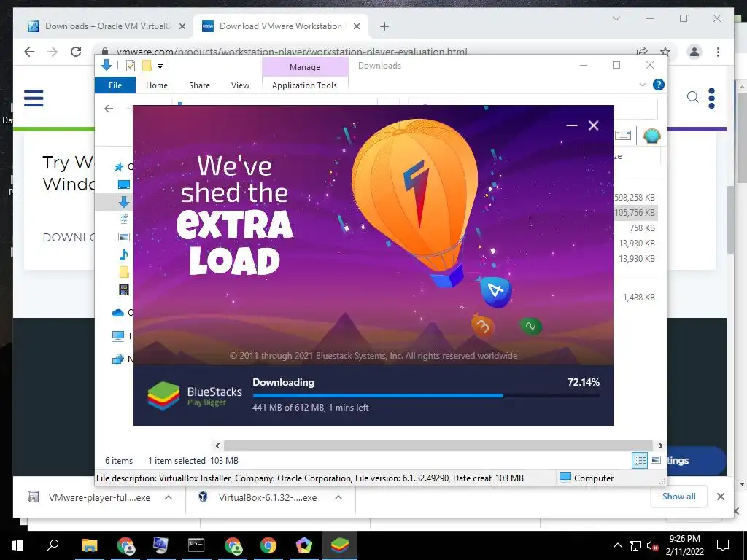747x560 pixels.
Task: Open the VirtualBox-6.1.32 download options chevron
Action: (x=338, y=497)
